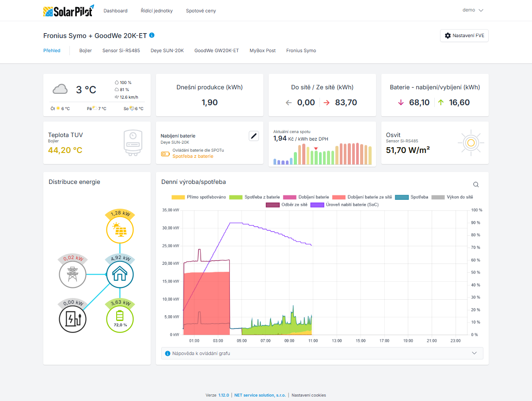Image resolution: width=532 pixels, height=401 pixels.
Task: Click the power grid pylon icon
Action: click(x=72, y=275)
